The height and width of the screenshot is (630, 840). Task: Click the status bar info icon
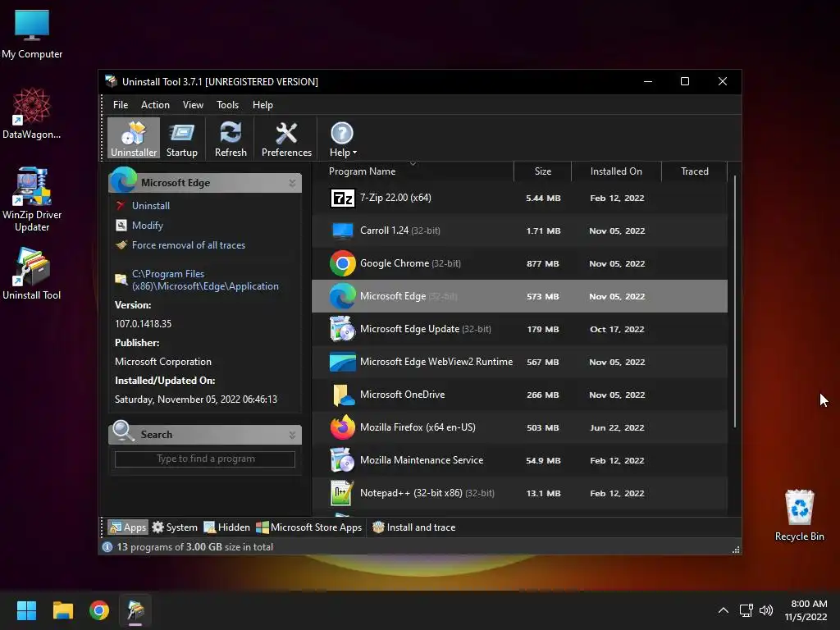(x=107, y=547)
